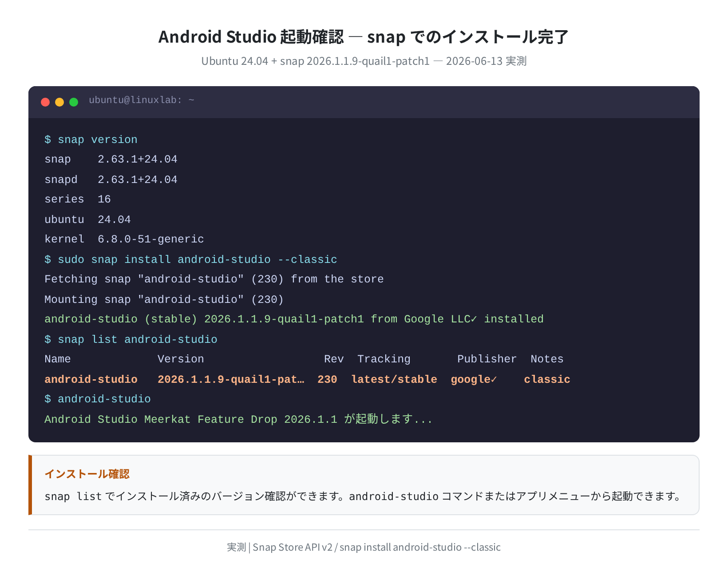Click the orange "230" revision cell

click(327, 379)
